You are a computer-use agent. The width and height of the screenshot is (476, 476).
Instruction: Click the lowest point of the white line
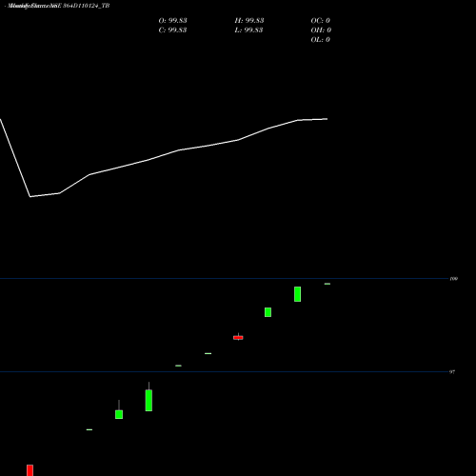tap(30, 197)
